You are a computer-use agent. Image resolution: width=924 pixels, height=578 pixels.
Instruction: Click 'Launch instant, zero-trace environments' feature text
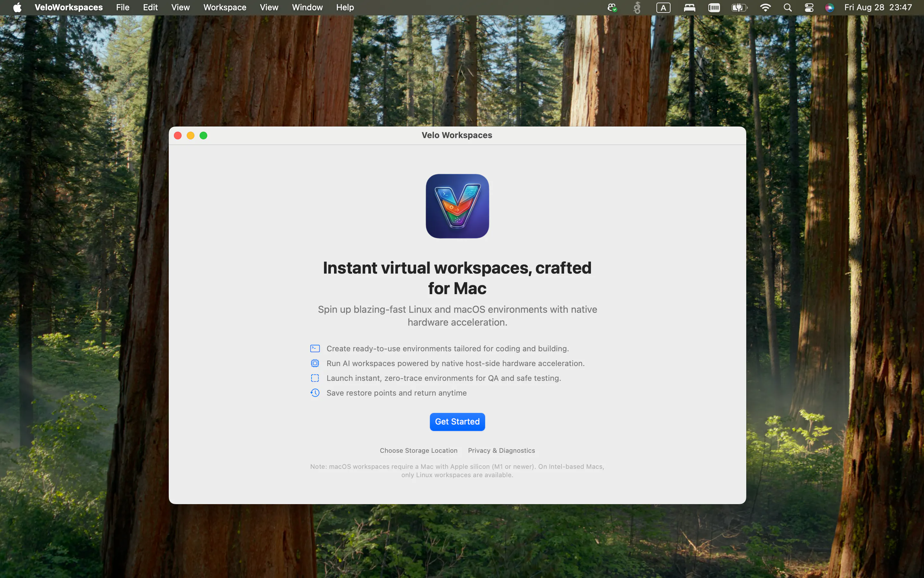coord(444,378)
